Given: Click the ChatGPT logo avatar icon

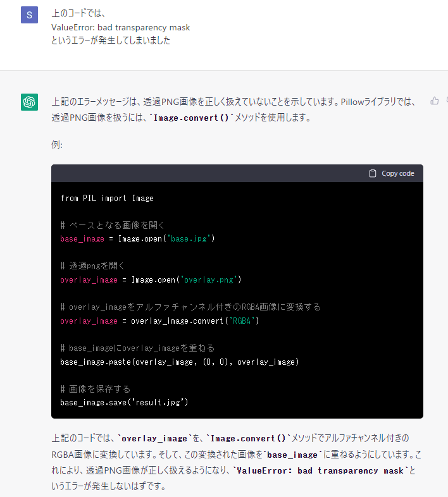Looking at the screenshot, I should point(29,102).
